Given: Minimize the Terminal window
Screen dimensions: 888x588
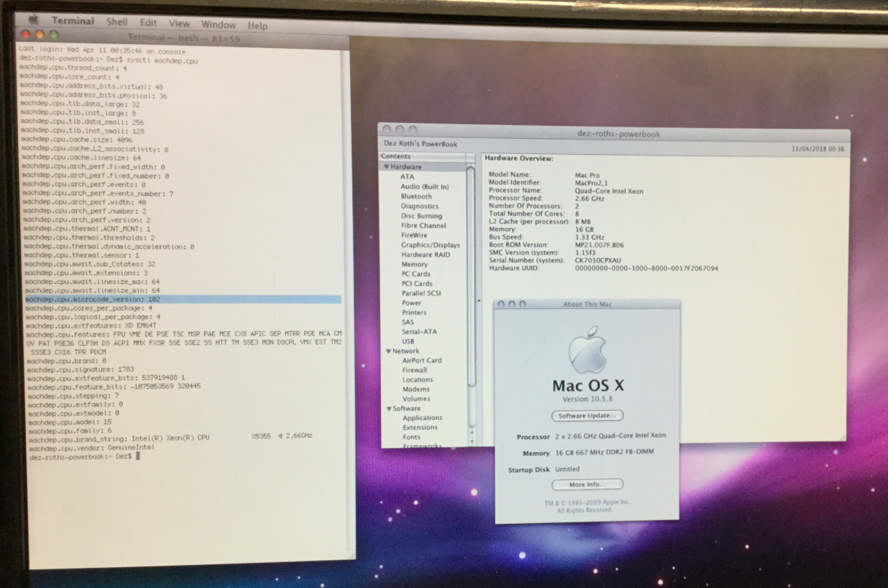Looking at the screenshot, I should [39, 33].
